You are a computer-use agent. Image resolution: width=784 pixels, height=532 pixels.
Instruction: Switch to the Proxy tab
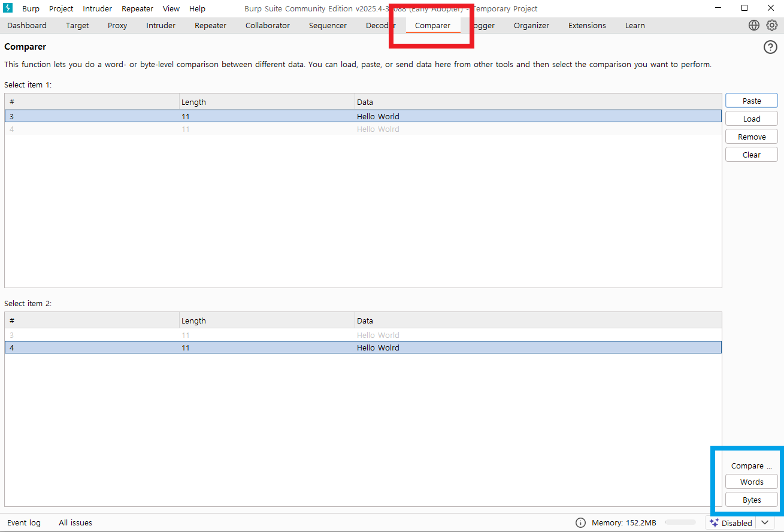click(117, 25)
